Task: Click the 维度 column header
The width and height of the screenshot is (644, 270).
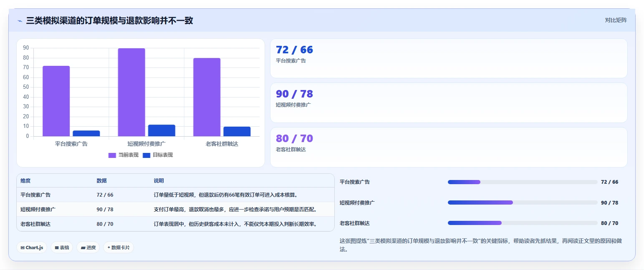Action: [x=25, y=181]
